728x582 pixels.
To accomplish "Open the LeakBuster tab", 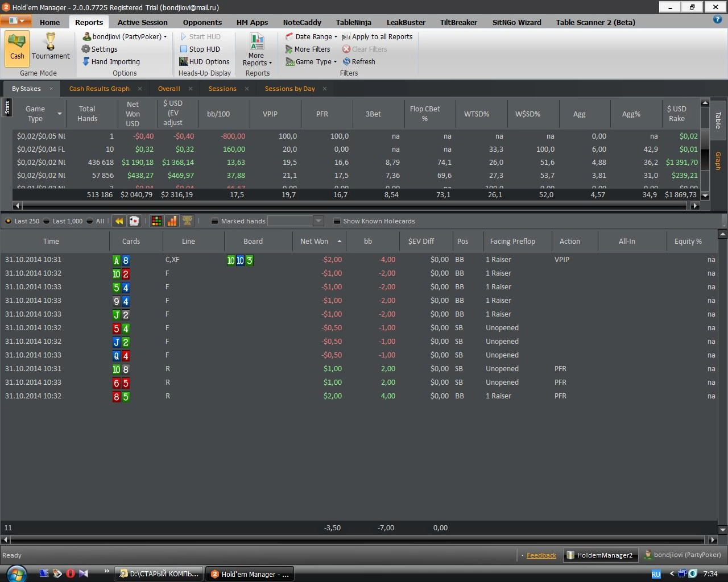I will 406,22.
